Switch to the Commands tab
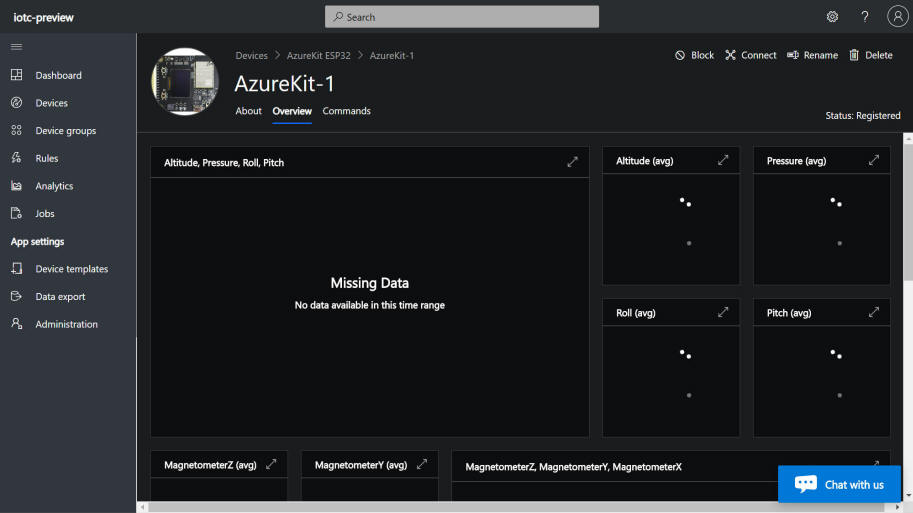Image resolution: width=913 pixels, height=513 pixels. [346, 111]
